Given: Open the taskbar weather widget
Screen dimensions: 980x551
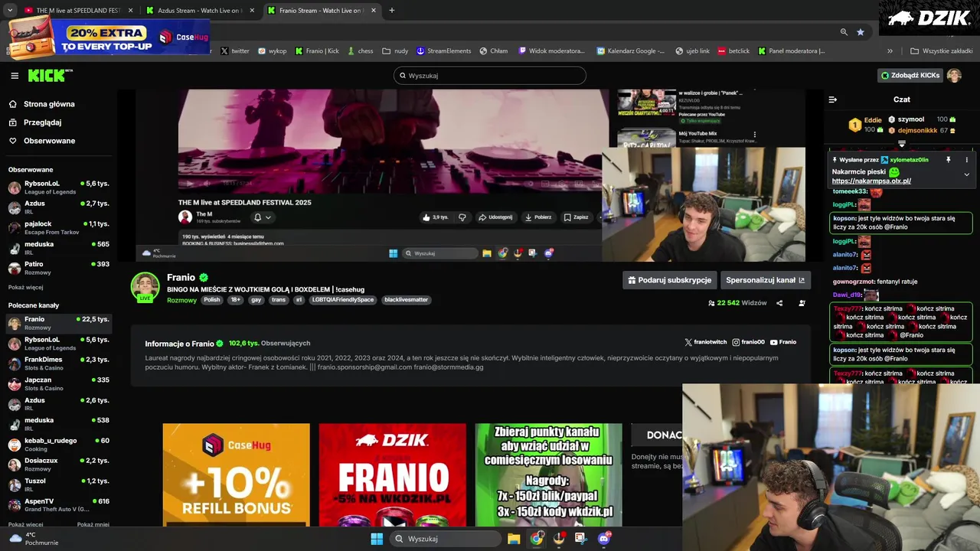Looking at the screenshot, I should click(x=32, y=539).
